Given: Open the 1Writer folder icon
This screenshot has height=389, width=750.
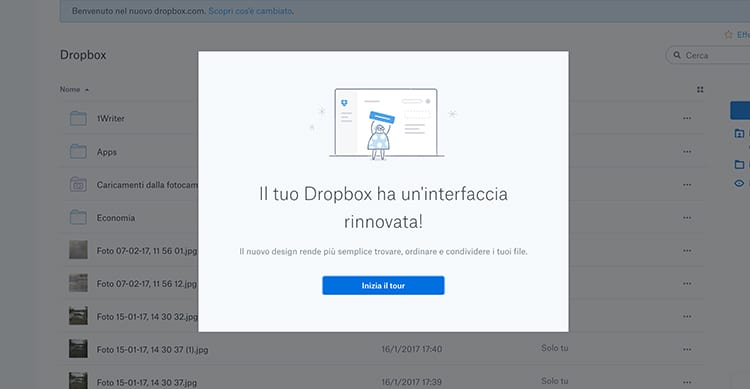Looking at the screenshot, I should [78, 118].
